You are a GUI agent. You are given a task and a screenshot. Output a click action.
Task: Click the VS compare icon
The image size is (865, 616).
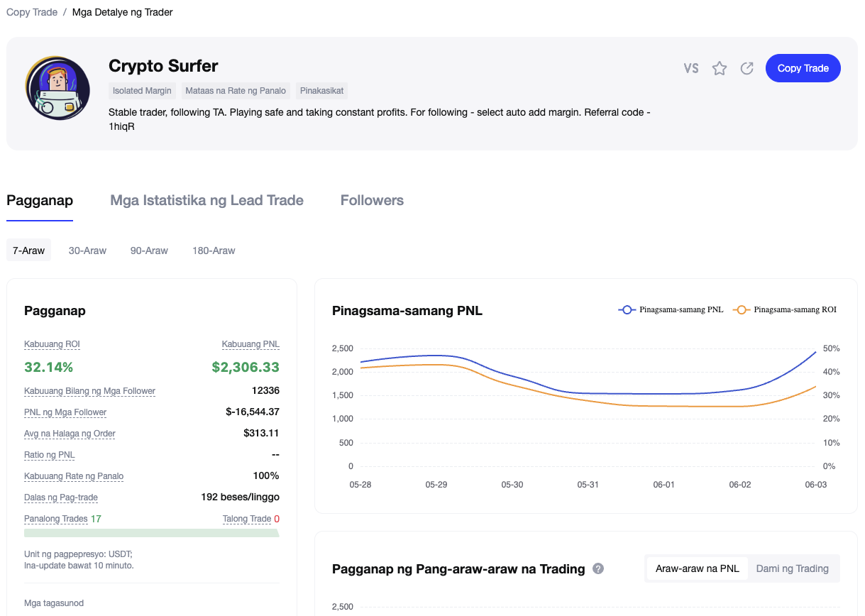pyautogui.click(x=691, y=68)
